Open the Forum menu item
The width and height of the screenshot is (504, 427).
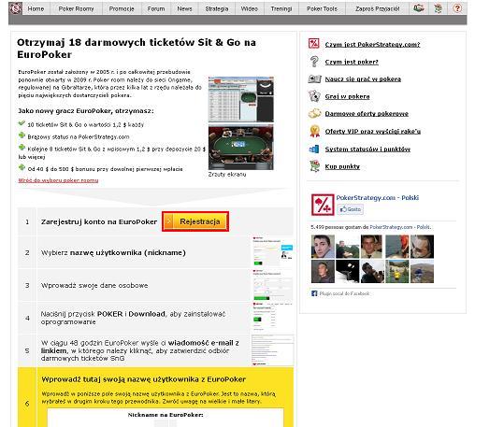click(156, 9)
